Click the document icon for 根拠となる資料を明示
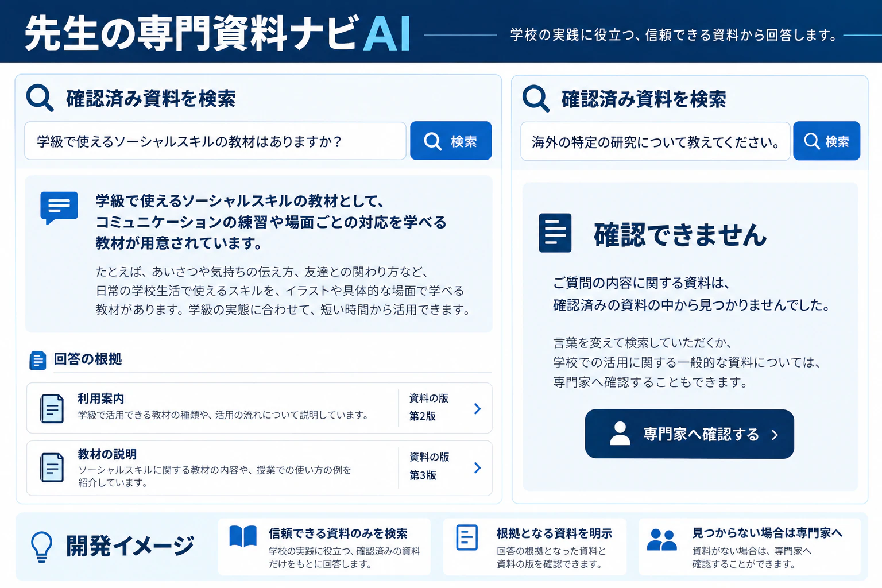Screen dimensions: 882x588 [x=467, y=537]
